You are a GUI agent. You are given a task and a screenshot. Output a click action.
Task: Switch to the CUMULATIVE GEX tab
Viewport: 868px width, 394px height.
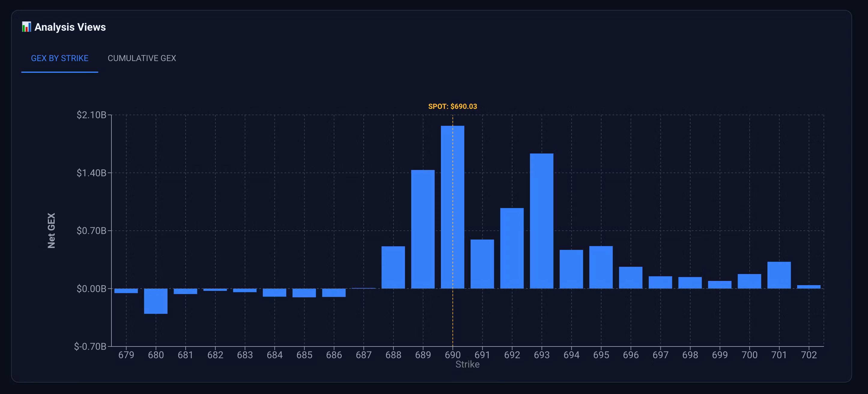[142, 58]
